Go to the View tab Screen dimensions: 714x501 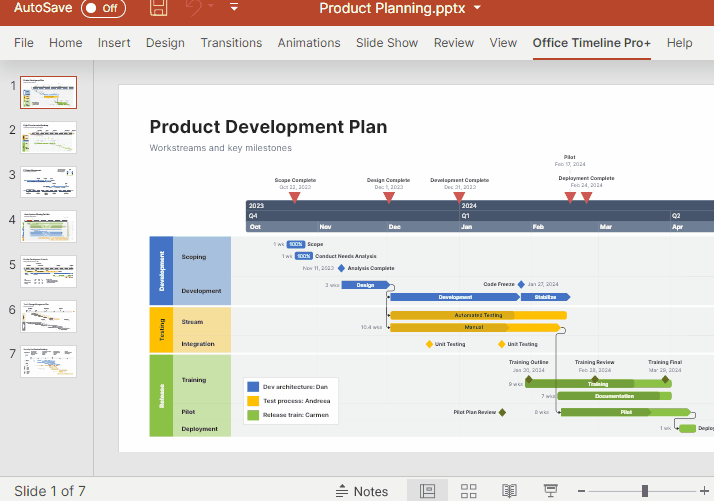503,43
